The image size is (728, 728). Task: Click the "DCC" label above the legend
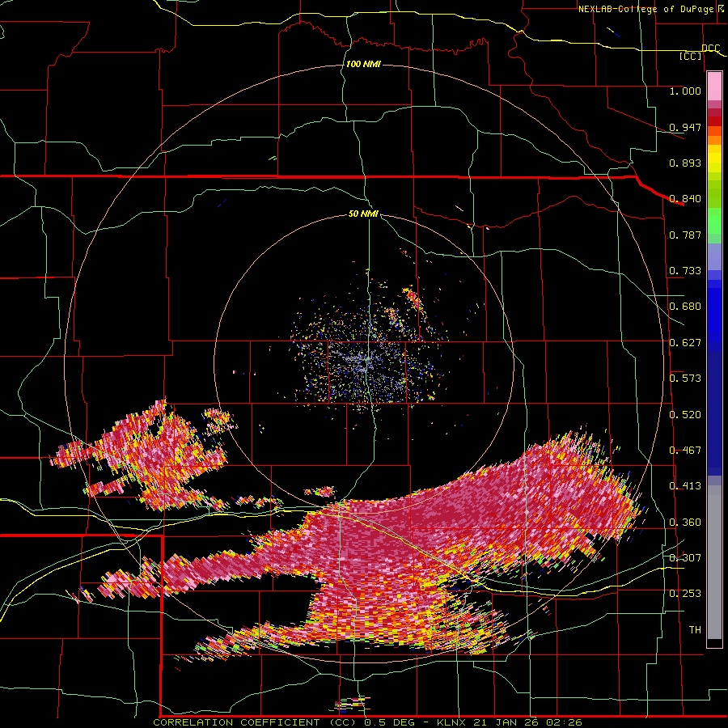point(711,49)
